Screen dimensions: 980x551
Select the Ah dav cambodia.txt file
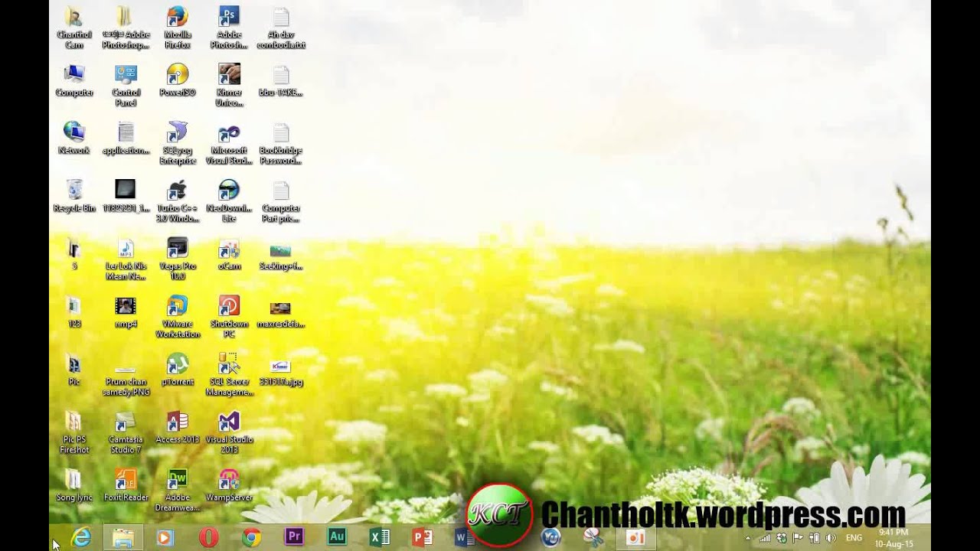(281, 28)
